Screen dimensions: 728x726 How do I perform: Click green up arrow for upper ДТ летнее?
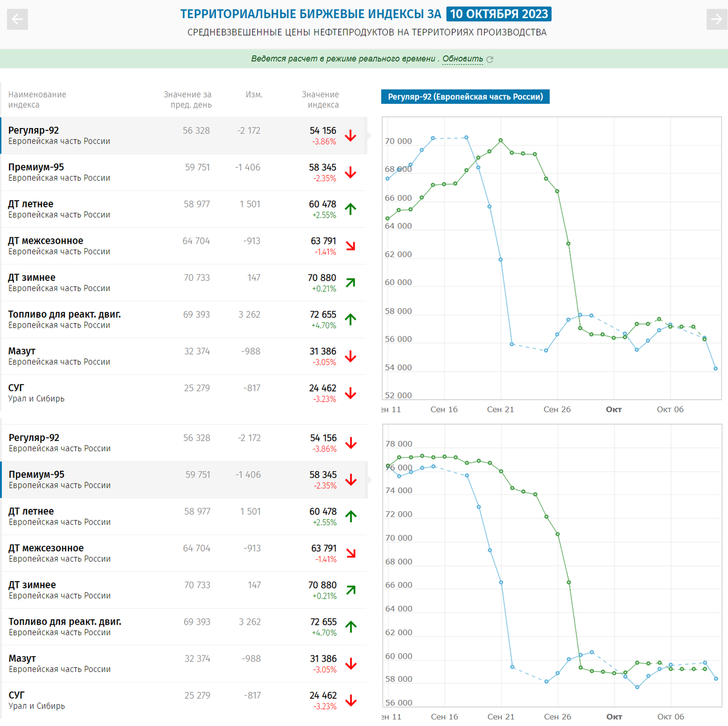click(351, 209)
